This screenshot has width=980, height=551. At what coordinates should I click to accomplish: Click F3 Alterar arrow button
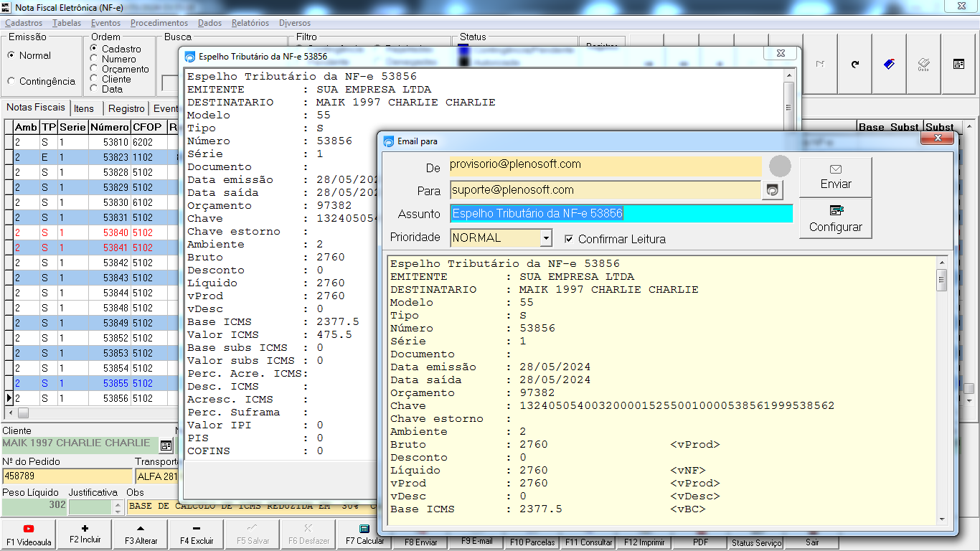tap(141, 534)
